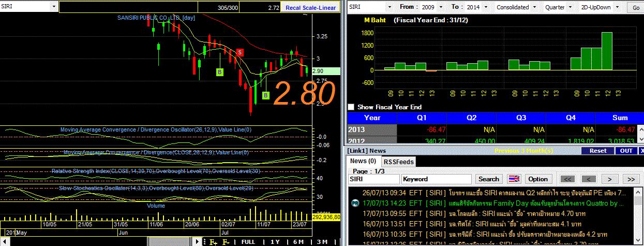Image resolution: width=644 pixels, height=246 pixels.
Task: Switch news language with flag icon
Action: pos(514,179)
